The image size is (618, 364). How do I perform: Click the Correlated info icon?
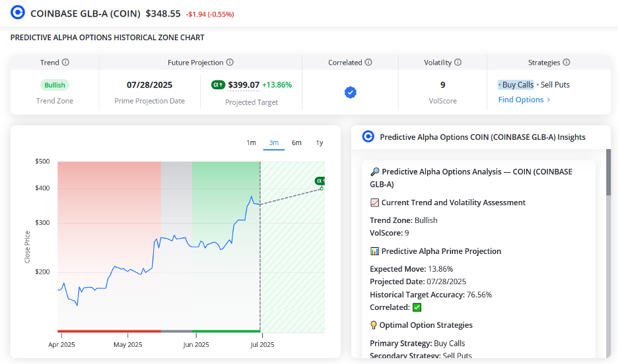click(x=368, y=62)
